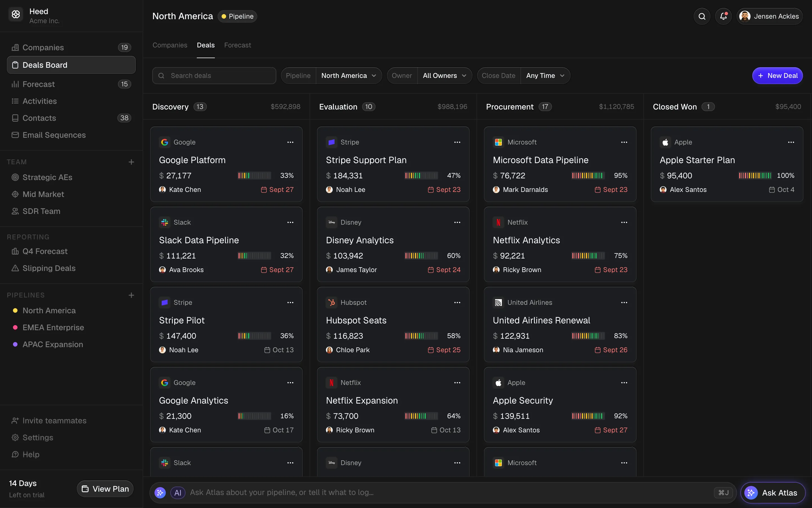Click the View Plan button
The height and width of the screenshot is (508, 812).
click(x=105, y=489)
